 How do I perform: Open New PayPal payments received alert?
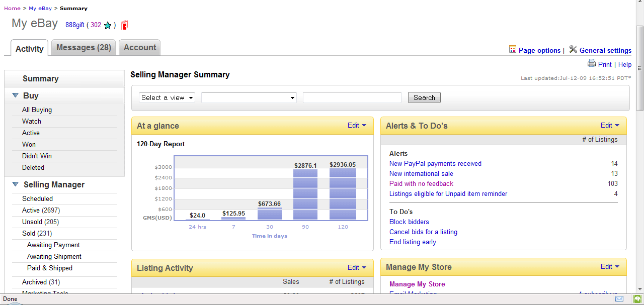point(435,163)
